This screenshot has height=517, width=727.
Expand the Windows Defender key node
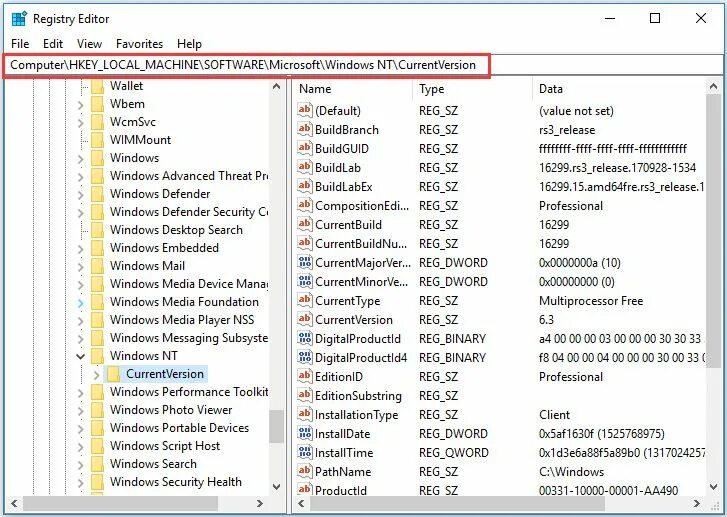point(81,194)
